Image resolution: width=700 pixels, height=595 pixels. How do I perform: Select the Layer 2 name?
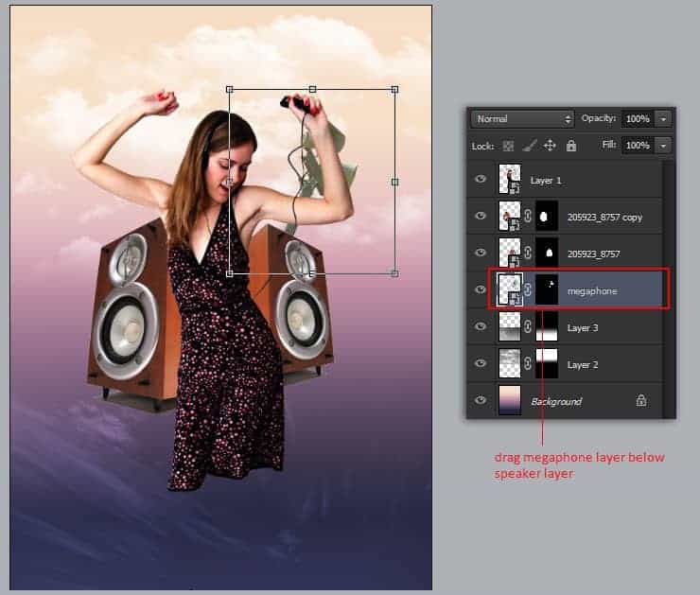(x=582, y=365)
